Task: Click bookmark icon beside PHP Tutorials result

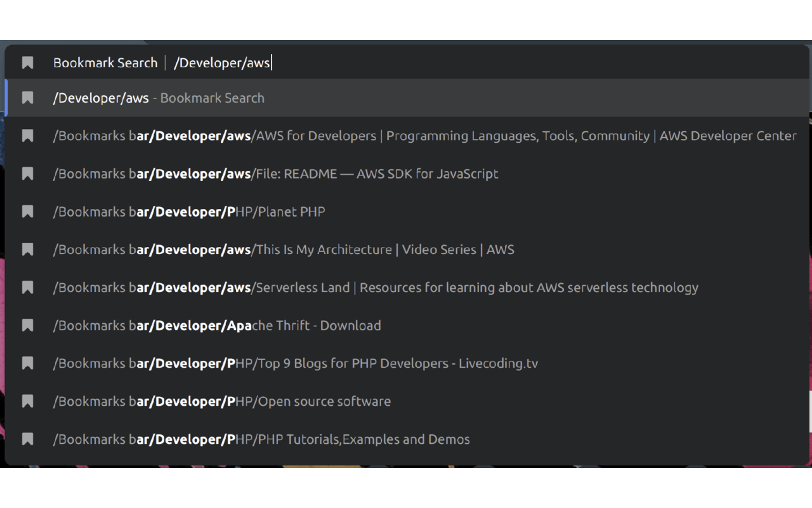Action: (27, 439)
